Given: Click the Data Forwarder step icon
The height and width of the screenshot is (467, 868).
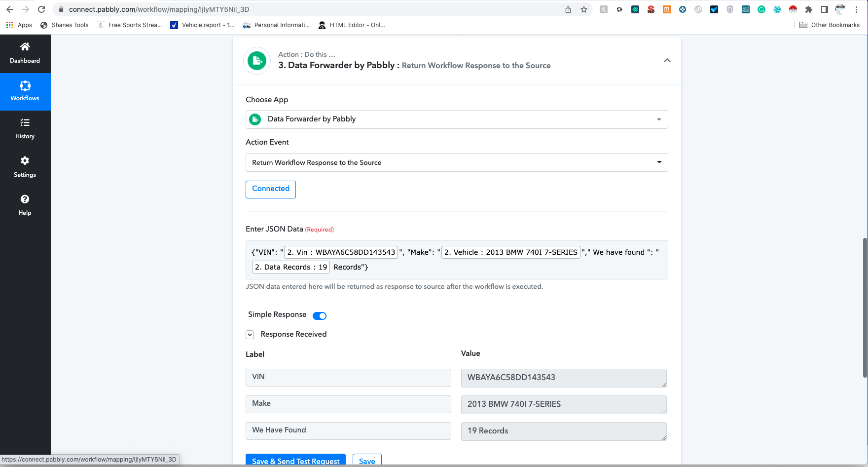Looking at the screenshot, I should [257, 61].
